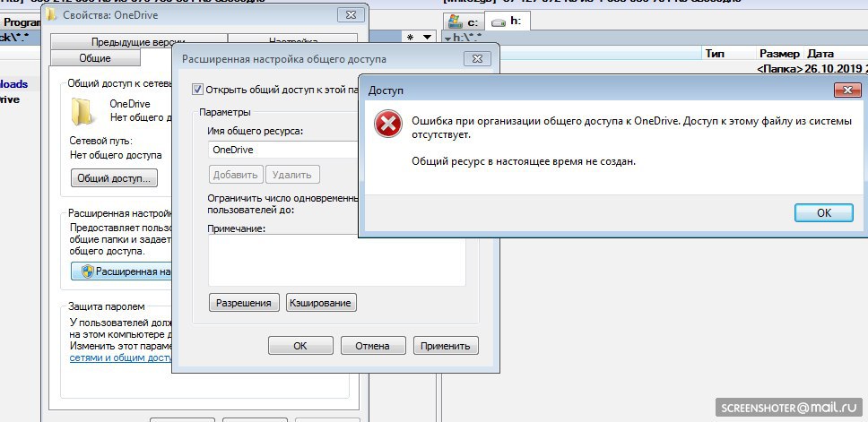Click the Размер column header
Image resolution: width=868 pixels, height=422 pixels.
click(x=779, y=54)
